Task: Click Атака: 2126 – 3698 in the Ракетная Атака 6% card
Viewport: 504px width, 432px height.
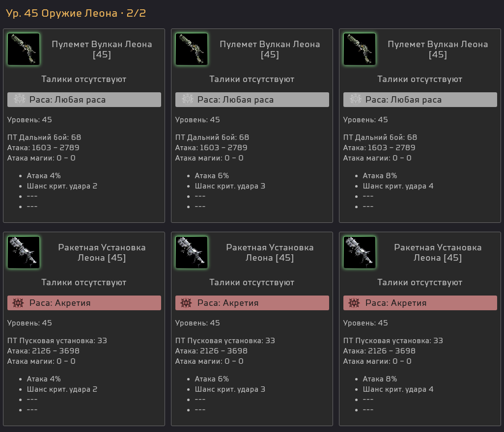Action: pyautogui.click(x=211, y=351)
